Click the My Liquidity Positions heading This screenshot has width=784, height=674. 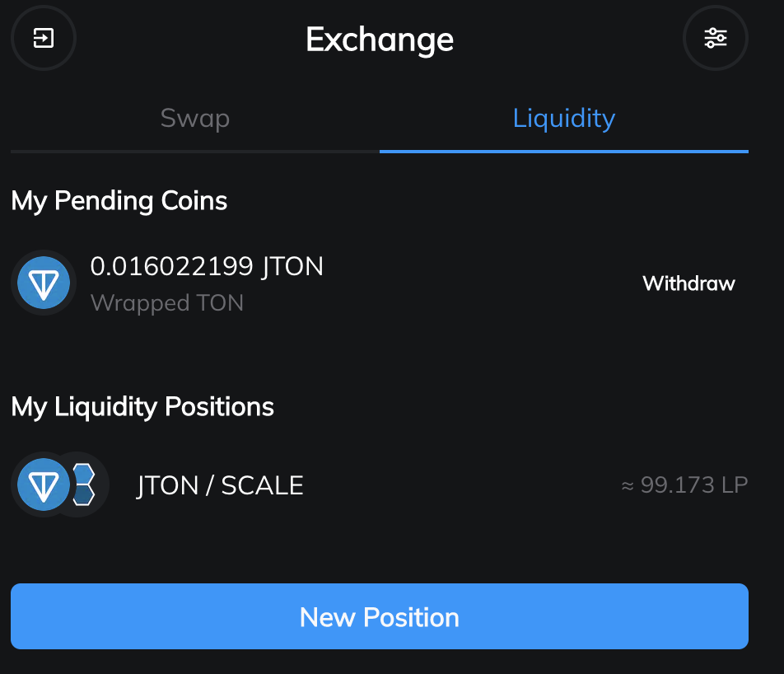pyautogui.click(x=142, y=406)
